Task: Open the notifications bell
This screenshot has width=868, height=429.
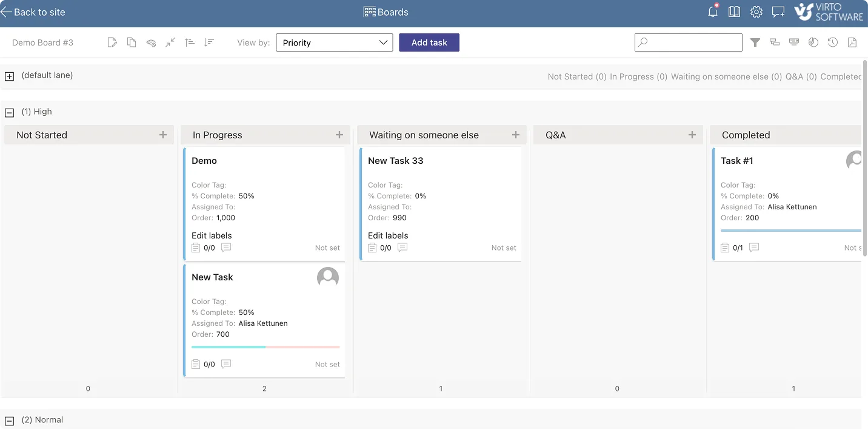Action: [x=713, y=12]
